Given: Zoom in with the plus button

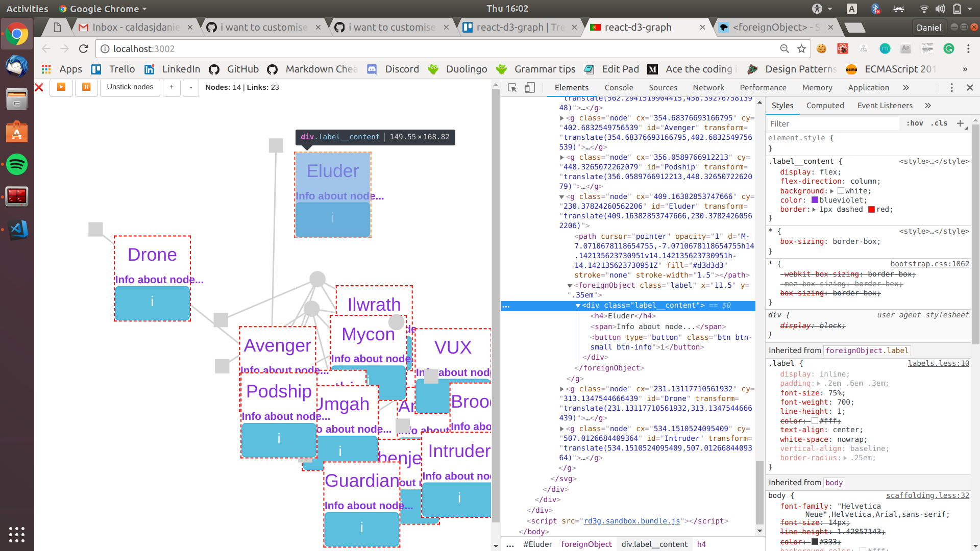Looking at the screenshot, I should coord(171,87).
